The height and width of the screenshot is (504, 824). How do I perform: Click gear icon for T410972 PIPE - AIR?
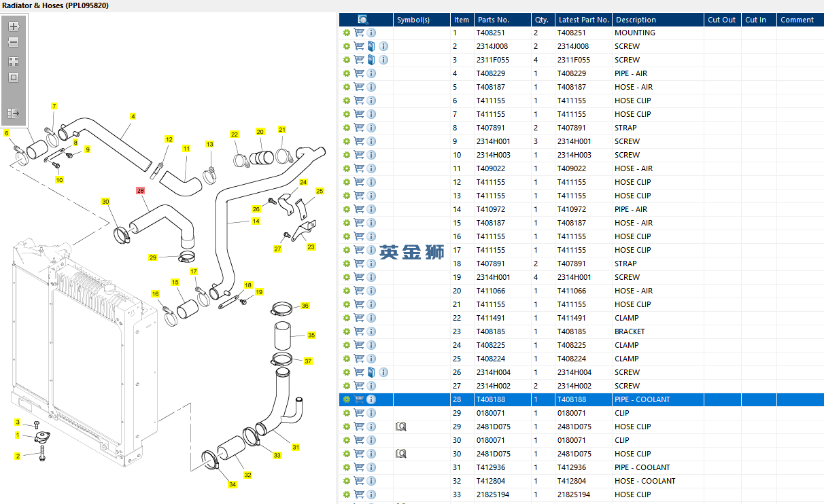pos(347,209)
